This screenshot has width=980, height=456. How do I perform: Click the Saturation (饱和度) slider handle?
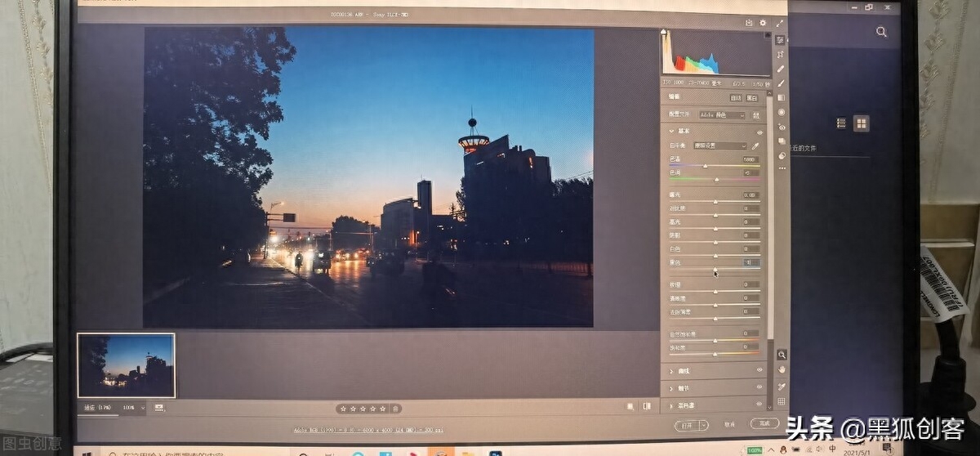point(715,353)
